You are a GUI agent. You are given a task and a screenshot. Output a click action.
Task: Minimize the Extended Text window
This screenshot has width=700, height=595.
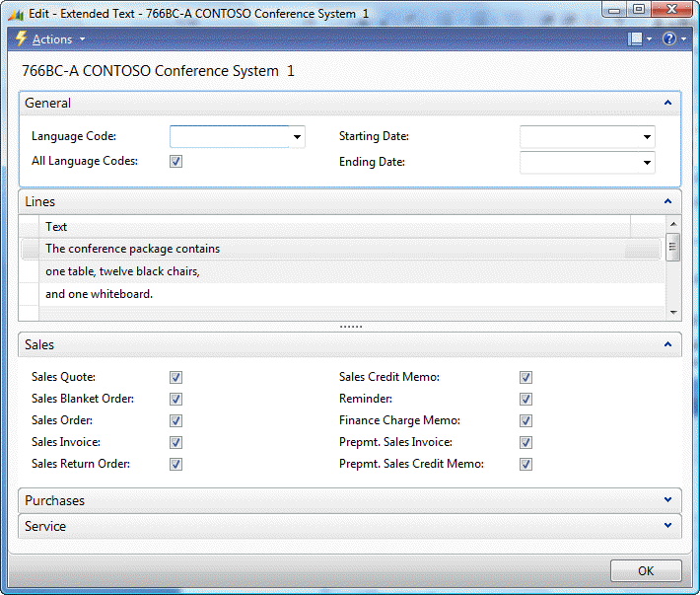(614, 10)
